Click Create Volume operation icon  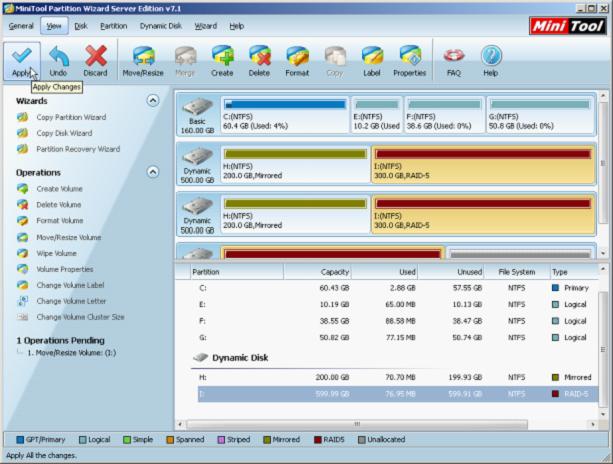(x=23, y=188)
